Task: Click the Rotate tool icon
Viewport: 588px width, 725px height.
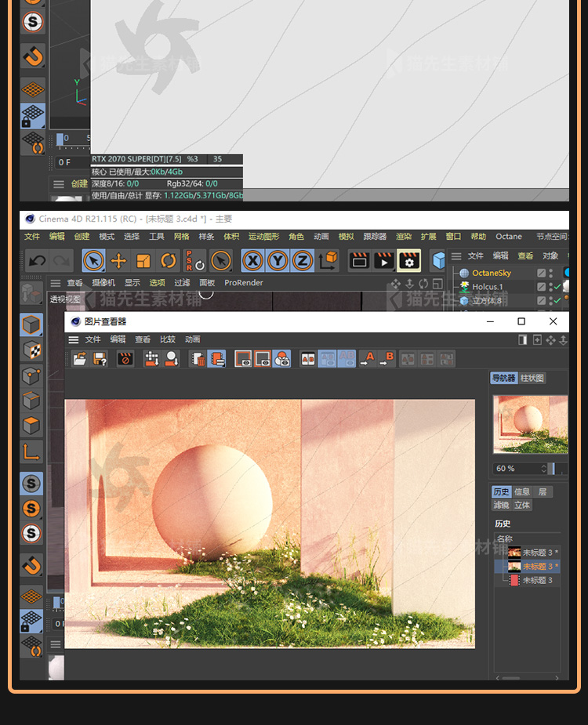Action: pyautogui.click(x=169, y=261)
